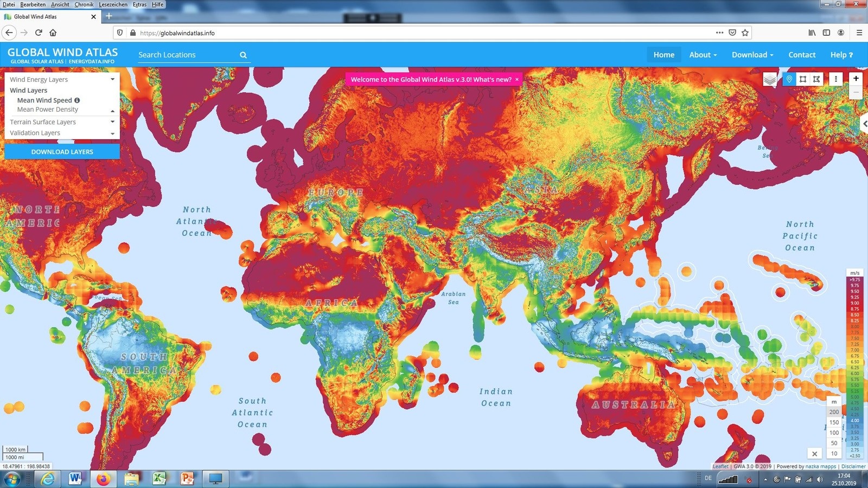Viewport: 868px width, 488px height.
Task: Click the search magnifier icon
Action: click(x=243, y=55)
